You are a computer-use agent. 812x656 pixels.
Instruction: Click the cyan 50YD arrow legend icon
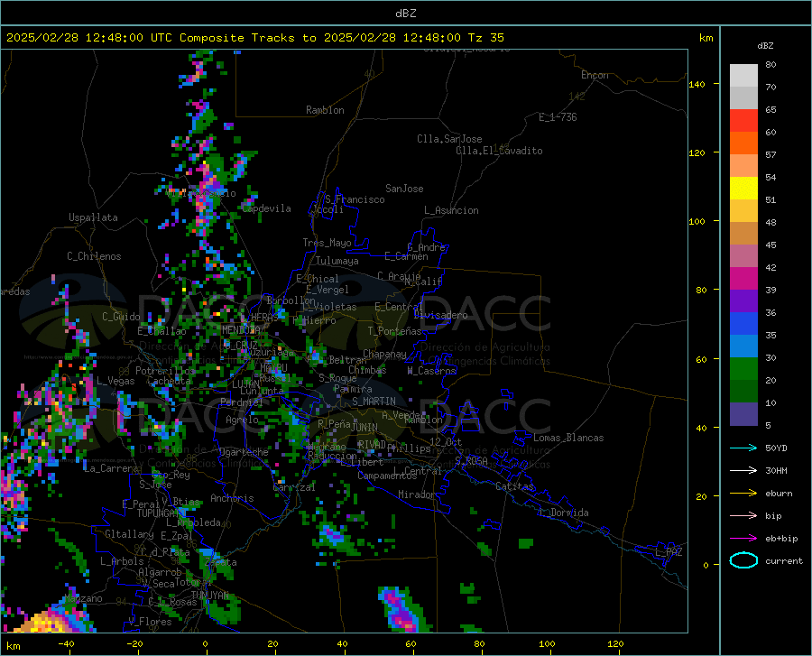[743, 448]
